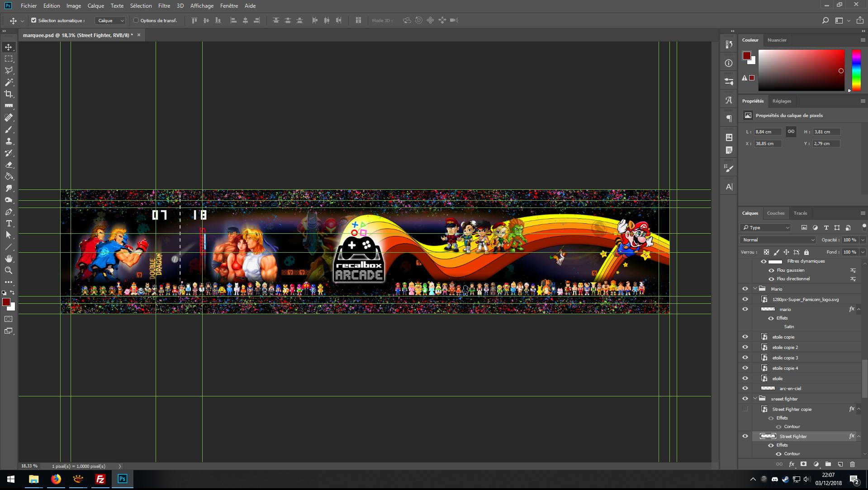This screenshot has height=490, width=868.
Task: Switch to the Tracés tab
Action: pyautogui.click(x=800, y=213)
